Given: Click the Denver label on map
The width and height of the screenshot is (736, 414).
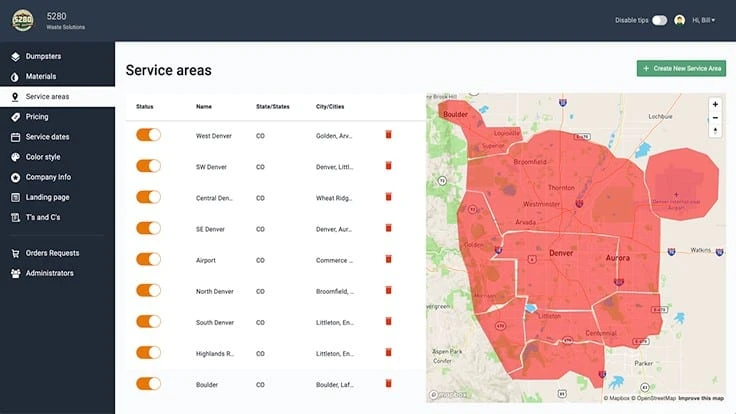Looking at the screenshot, I should (561, 254).
